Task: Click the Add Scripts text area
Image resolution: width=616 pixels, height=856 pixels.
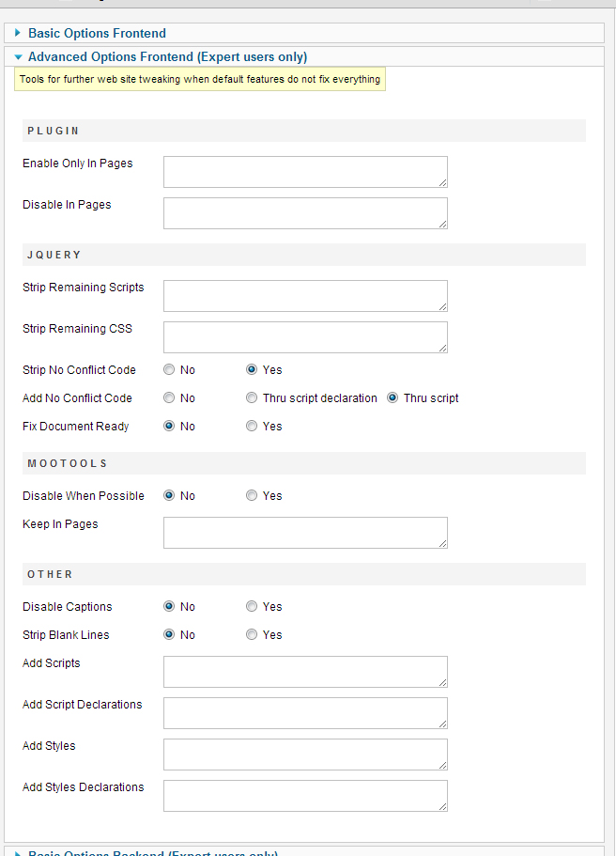Action: (305, 672)
